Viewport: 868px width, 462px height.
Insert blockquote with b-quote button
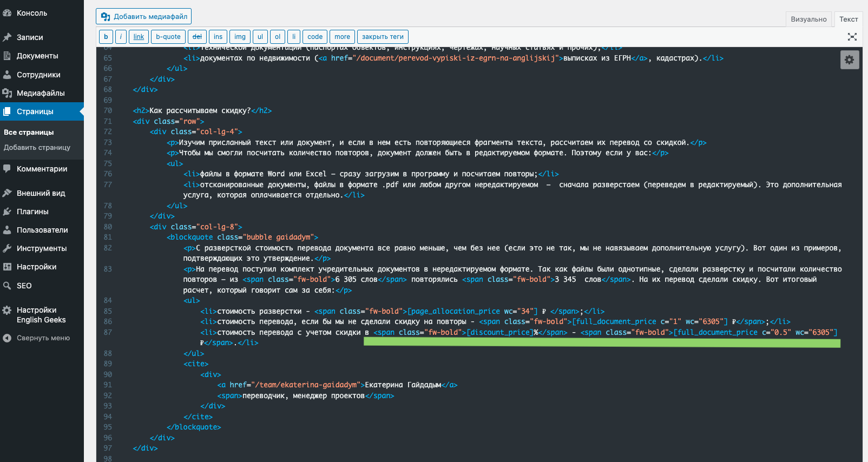(168, 37)
